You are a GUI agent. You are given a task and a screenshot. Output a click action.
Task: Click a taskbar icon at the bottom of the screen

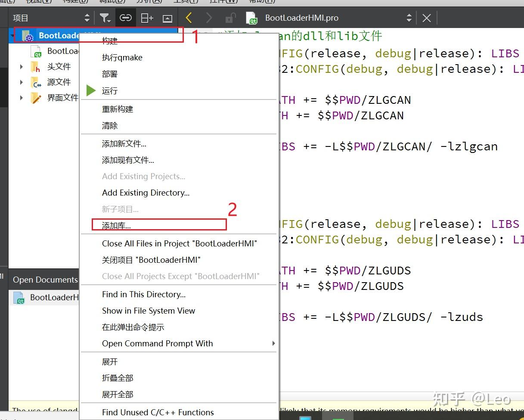[x=304, y=417]
